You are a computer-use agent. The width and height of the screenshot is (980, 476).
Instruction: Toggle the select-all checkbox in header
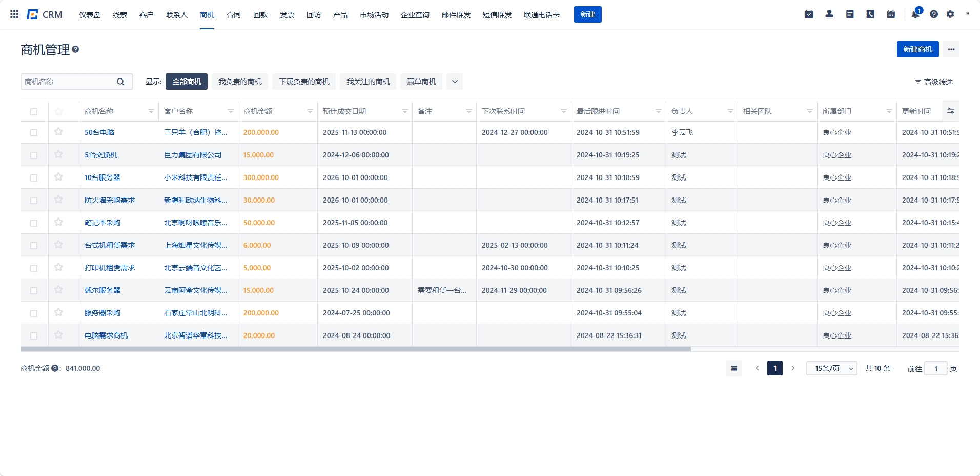tap(34, 112)
